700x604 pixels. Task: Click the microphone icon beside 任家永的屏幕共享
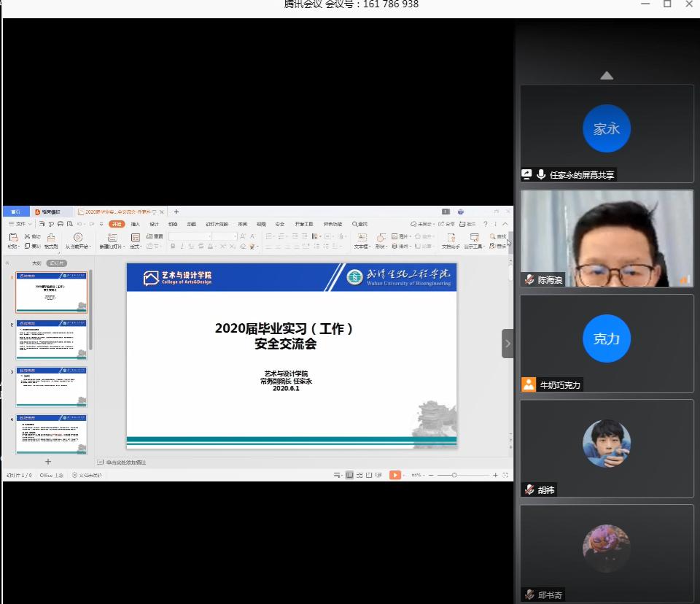pyautogui.click(x=541, y=174)
